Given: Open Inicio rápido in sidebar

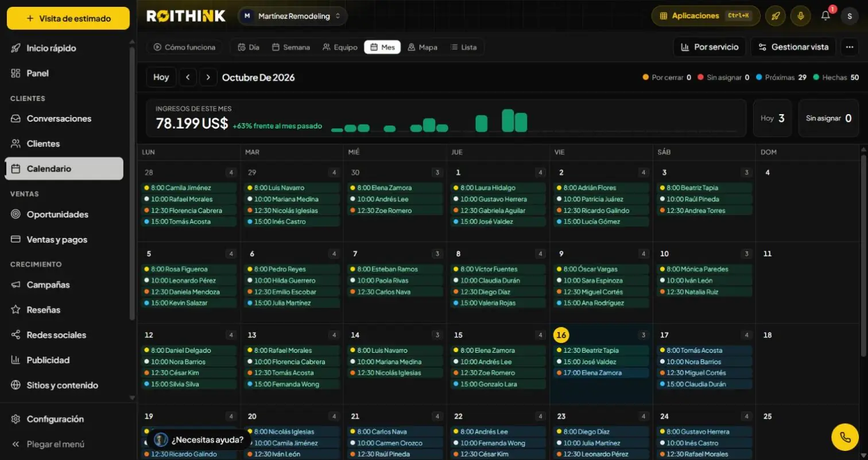Looking at the screenshot, I should (x=64, y=48).
